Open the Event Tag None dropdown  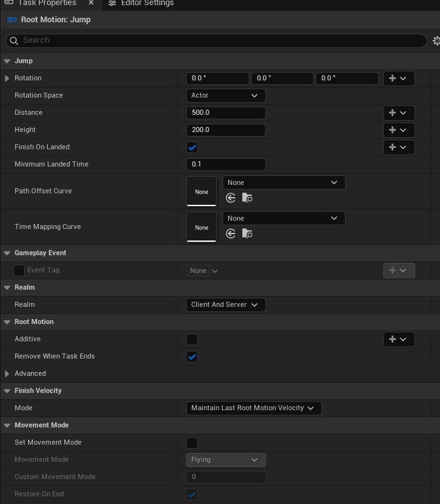(x=203, y=271)
